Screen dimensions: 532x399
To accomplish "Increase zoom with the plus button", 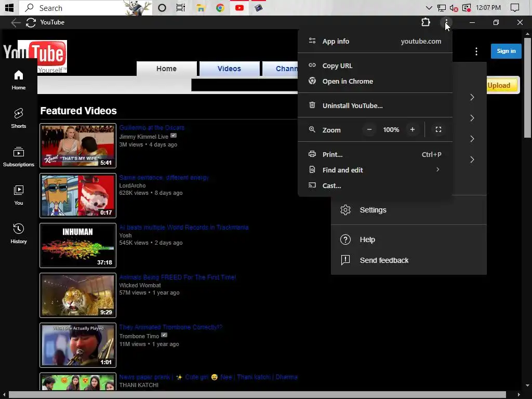I will coord(412,129).
